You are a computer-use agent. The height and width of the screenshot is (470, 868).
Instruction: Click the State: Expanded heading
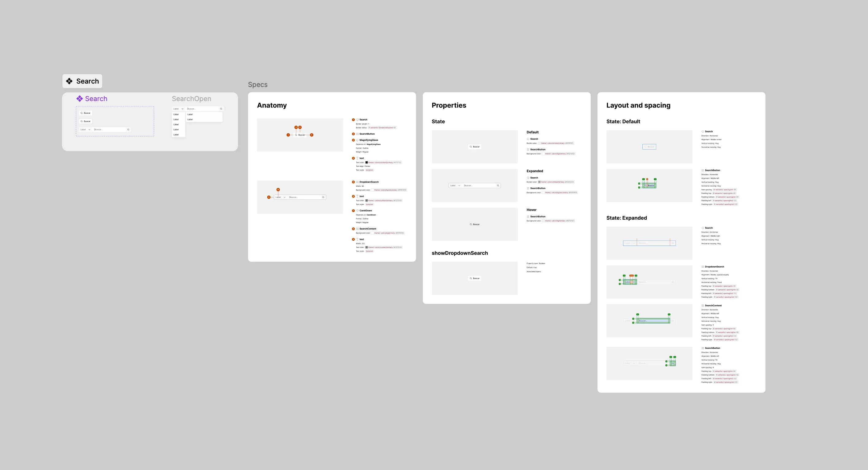click(x=626, y=218)
